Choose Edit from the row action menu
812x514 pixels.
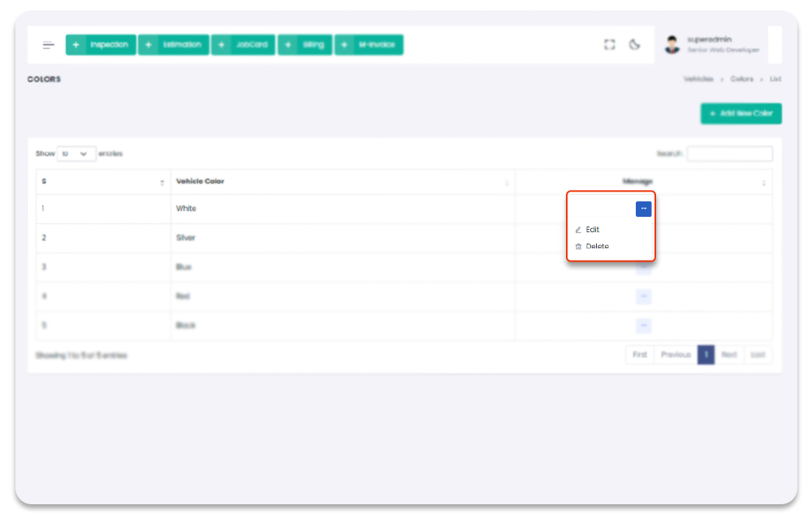[x=593, y=230]
